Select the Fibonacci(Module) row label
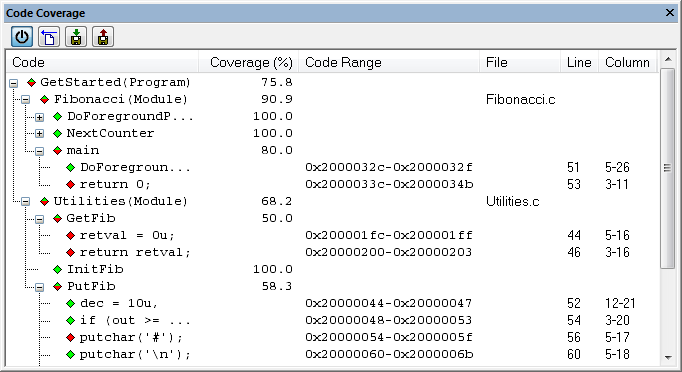682x372 pixels. pyautogui.click(x=120, y=99)
